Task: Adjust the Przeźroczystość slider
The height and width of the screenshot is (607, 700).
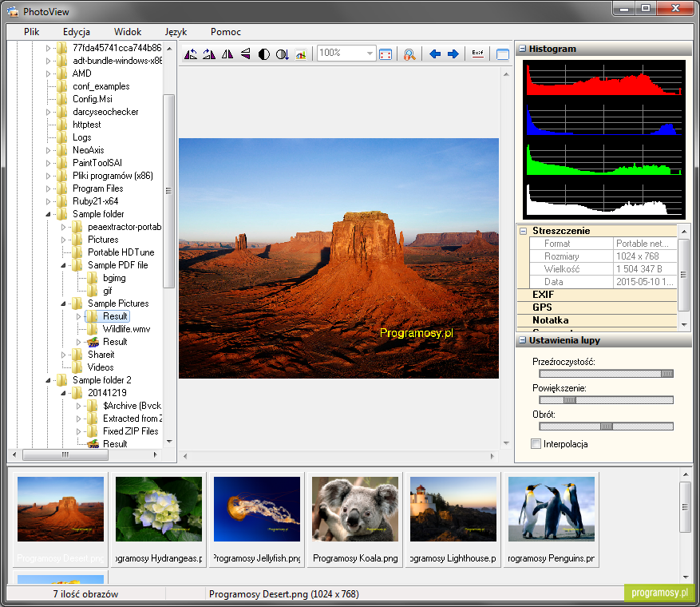Action: point(606,374)
